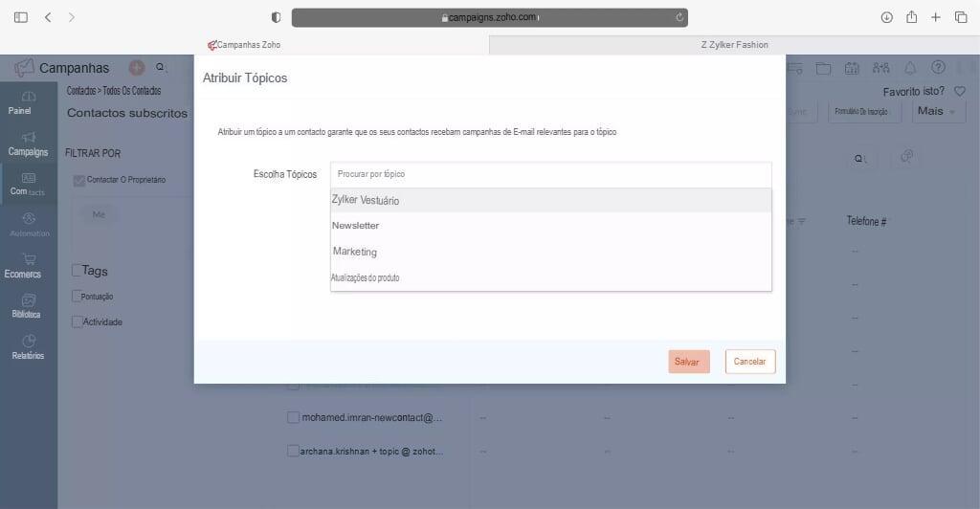Click the link icon above table
The image size is (980, 509).
pos(907,156)
